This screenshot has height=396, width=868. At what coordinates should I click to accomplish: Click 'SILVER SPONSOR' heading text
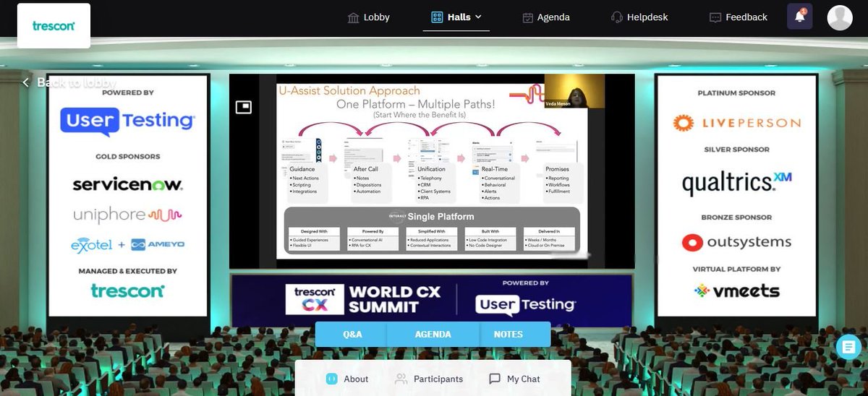pos(736,150)
